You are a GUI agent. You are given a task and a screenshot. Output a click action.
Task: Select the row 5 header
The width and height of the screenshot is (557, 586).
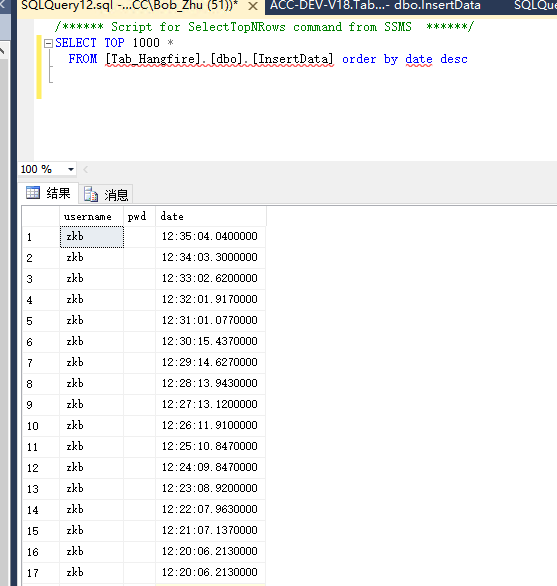(x=41, y=320)
